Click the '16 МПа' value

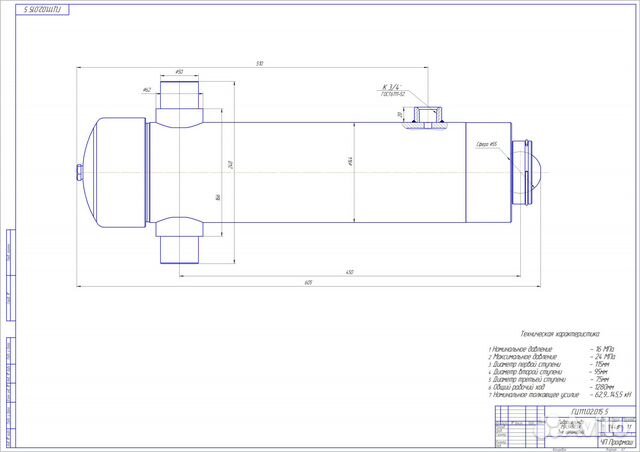pyautogui.click(x=604, y=349)
